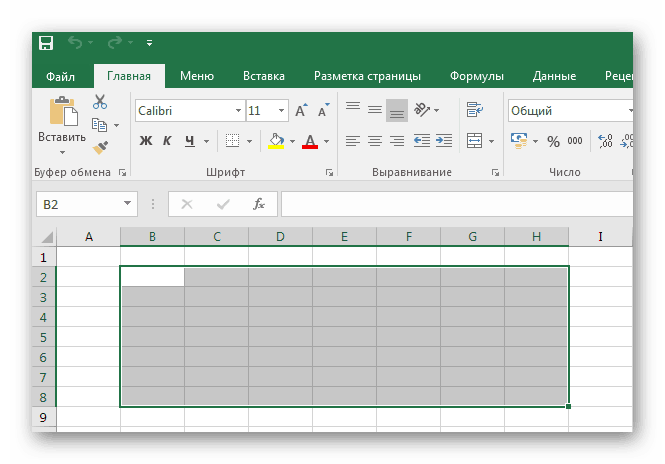Open the font size 11 dropdown

(281, 111)
